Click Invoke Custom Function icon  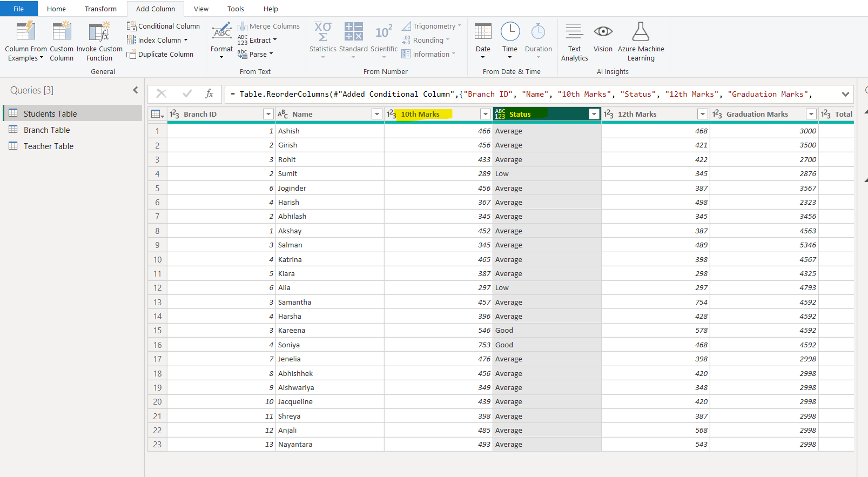[x=99, y=32]
